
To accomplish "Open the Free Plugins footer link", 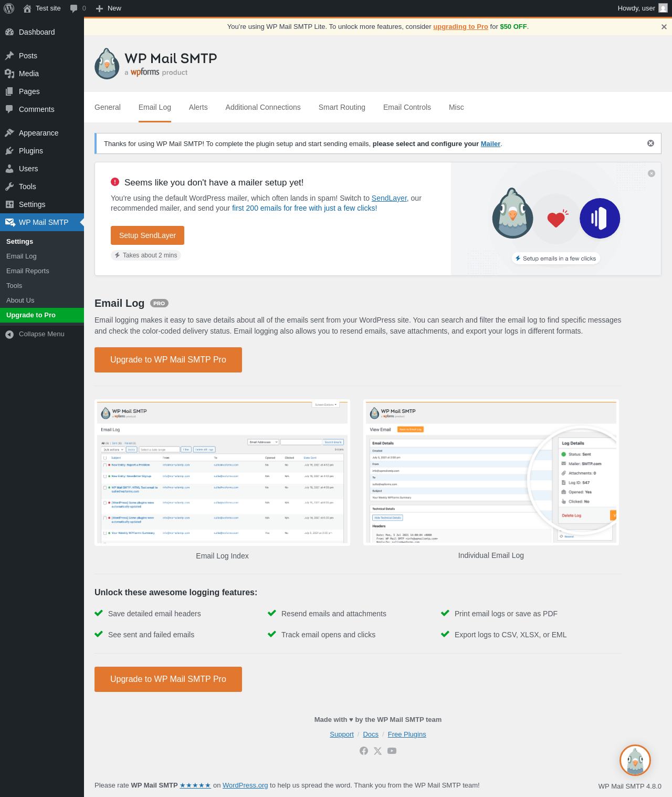I will 407,734.
